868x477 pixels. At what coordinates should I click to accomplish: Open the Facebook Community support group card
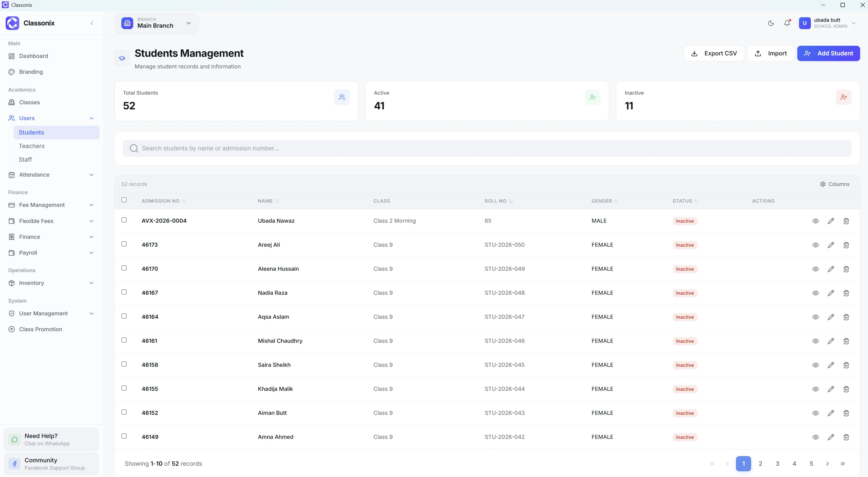coord(51,463)
